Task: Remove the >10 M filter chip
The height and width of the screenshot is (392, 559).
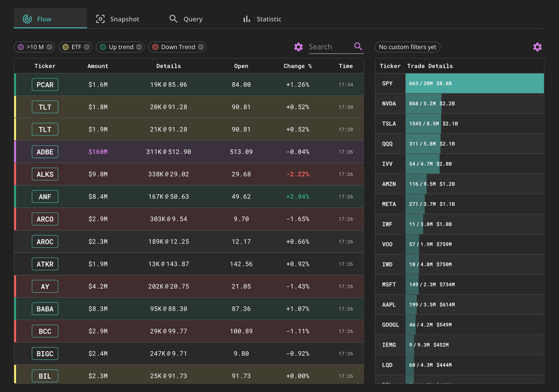Action: click(50, 47)
